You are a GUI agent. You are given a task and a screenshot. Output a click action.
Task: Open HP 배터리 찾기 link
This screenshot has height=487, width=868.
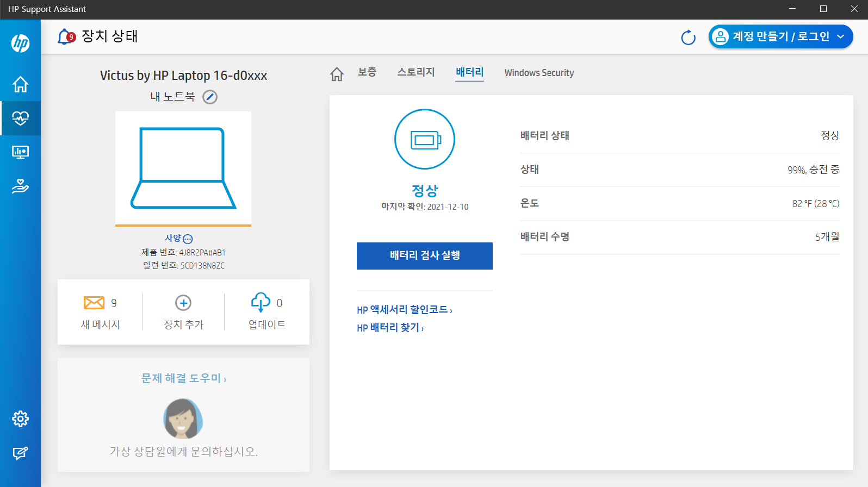click(390, 328)
